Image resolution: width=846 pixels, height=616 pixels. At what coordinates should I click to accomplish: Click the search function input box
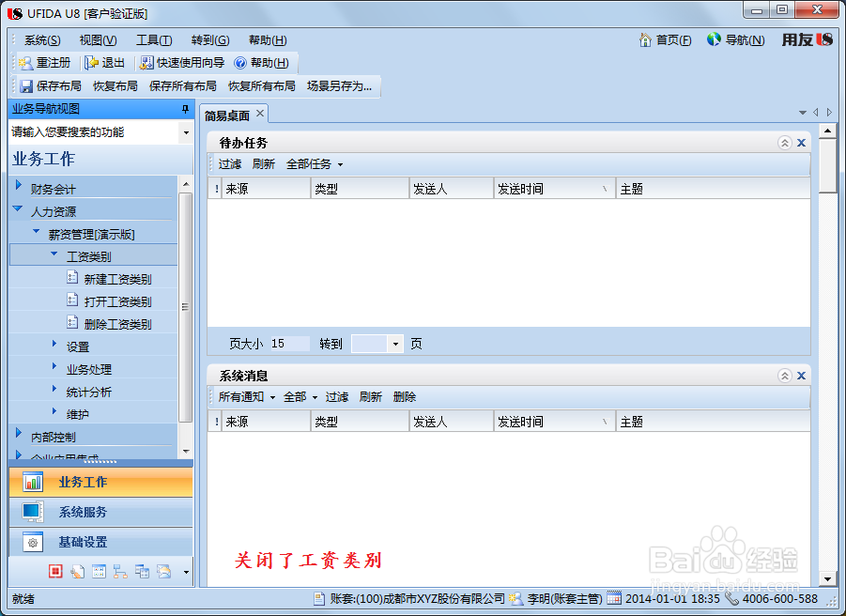click(x=94, y=132)
